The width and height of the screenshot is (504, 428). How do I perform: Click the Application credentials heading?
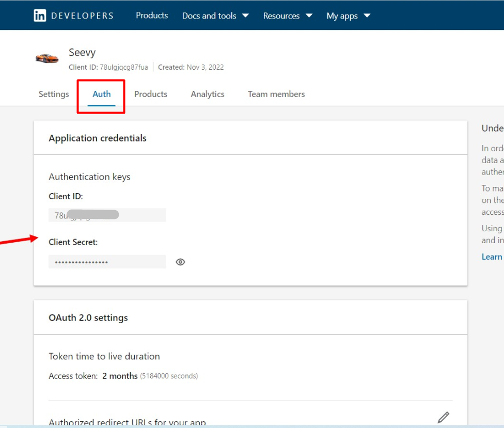point(98,138)
